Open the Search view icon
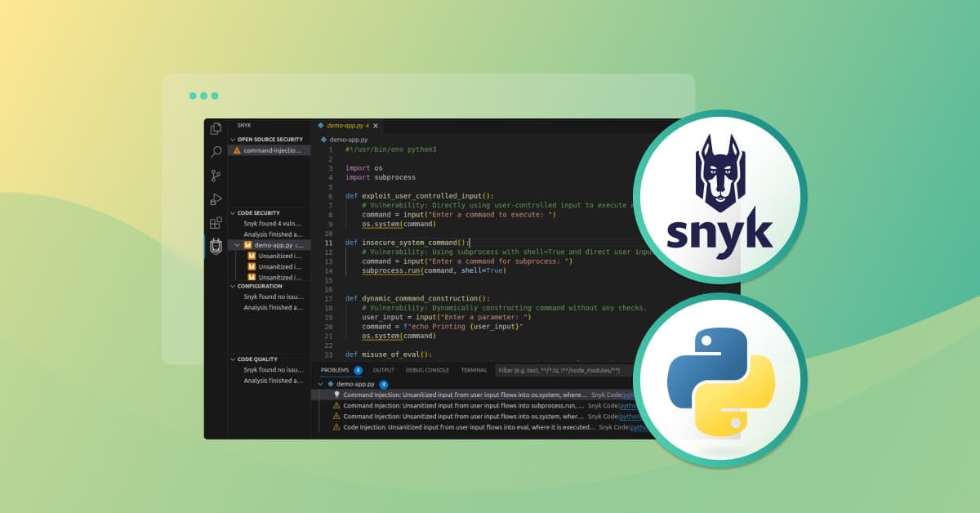This screenshot has height=513, width=980. point(216,152)
